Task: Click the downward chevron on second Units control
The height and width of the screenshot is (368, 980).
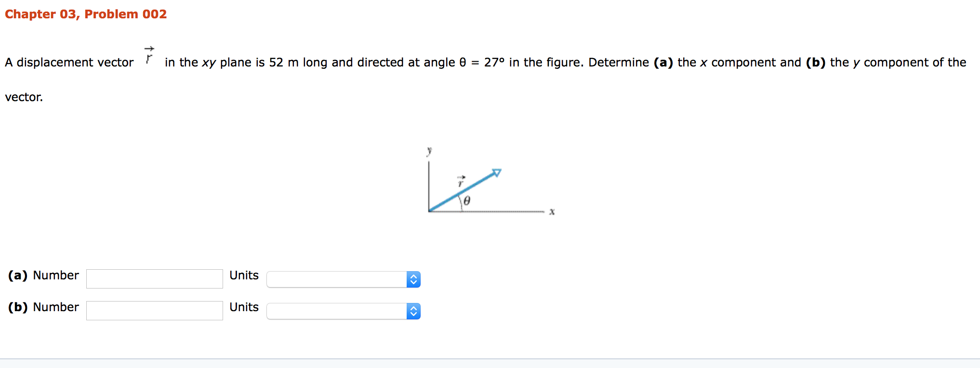Action: pyautogui.click(x=413, y=314)
